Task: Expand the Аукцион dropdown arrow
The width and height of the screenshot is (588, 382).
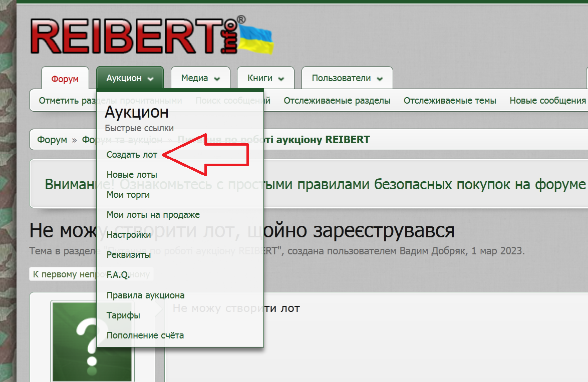Action: point(151,79)
